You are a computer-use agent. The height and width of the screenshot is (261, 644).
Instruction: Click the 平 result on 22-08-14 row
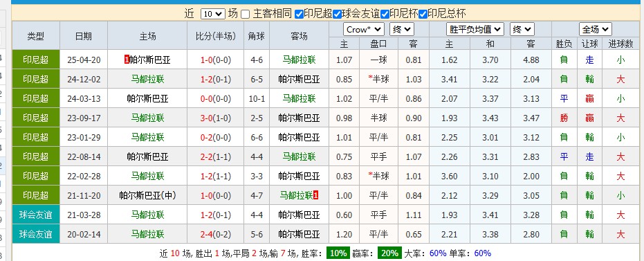564,157
